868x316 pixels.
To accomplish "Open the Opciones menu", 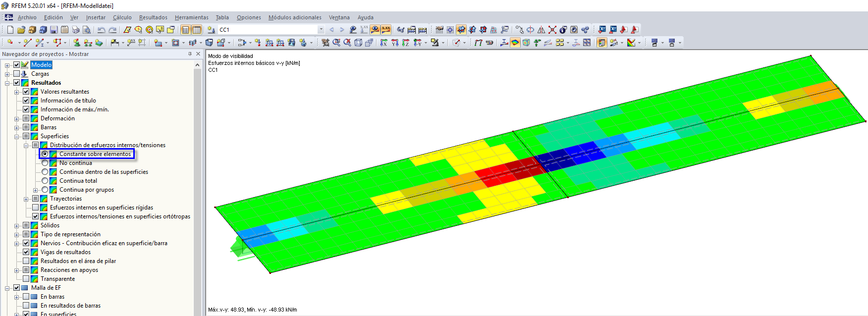I will click(x=249, y=17).
